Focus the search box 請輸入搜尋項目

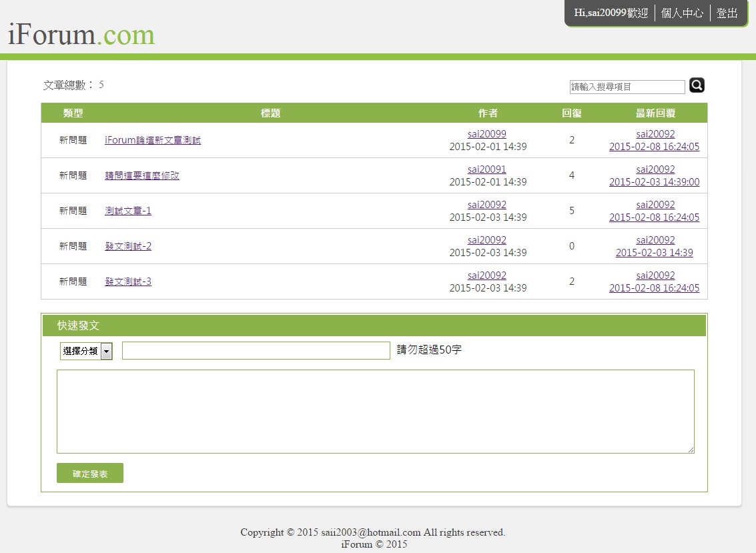click(x=627, y=87)
